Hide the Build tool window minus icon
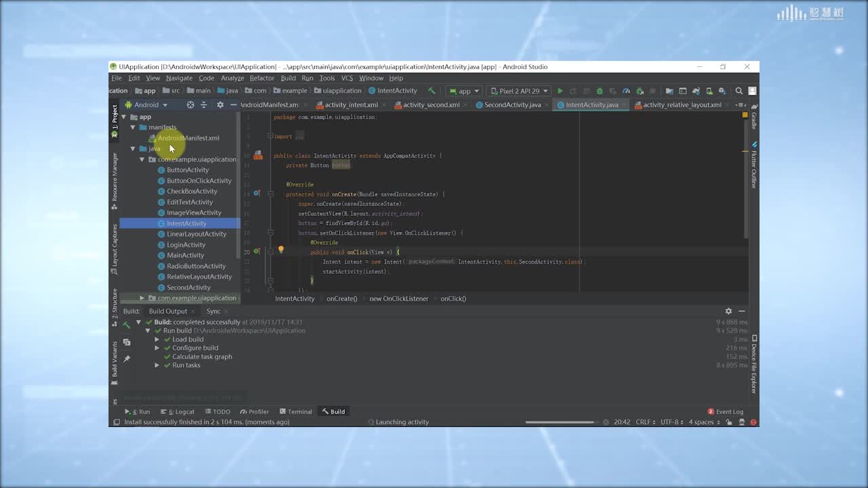Viewport: 868px width, 488px height. click(742, 311)
